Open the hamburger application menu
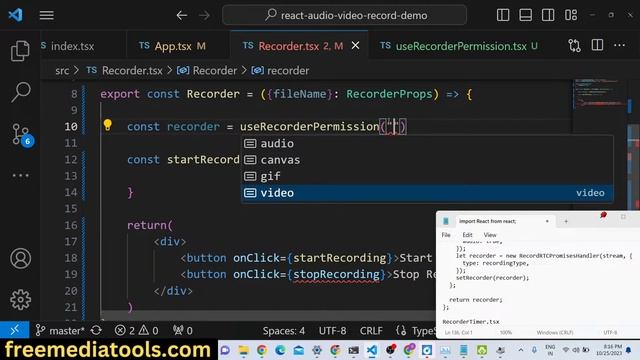The image size is (640, 360). (47, 16)
